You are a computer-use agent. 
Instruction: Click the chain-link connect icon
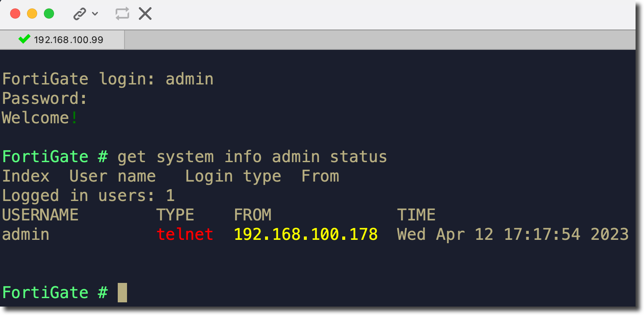79,14
